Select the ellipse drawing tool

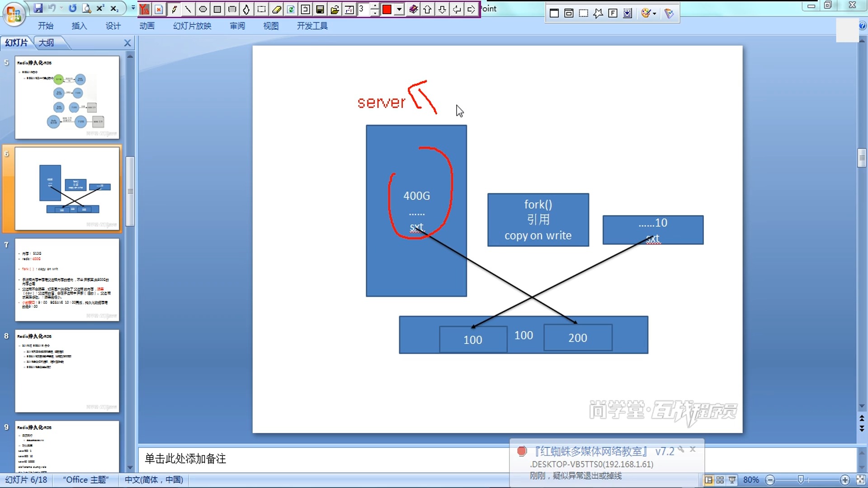(203, 9)
